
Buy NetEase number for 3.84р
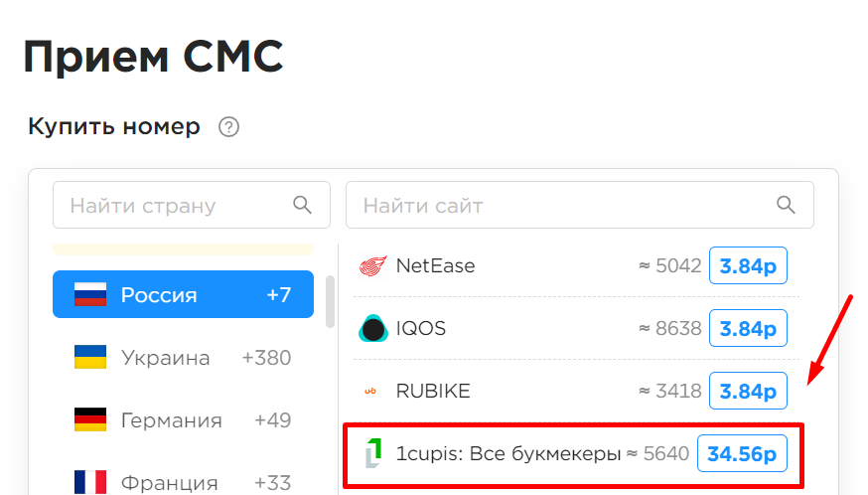tap(748, 265)
